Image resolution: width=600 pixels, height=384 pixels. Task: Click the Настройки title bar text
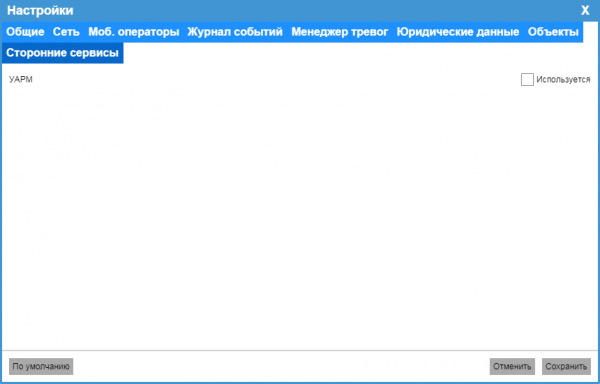coord(40,11)
